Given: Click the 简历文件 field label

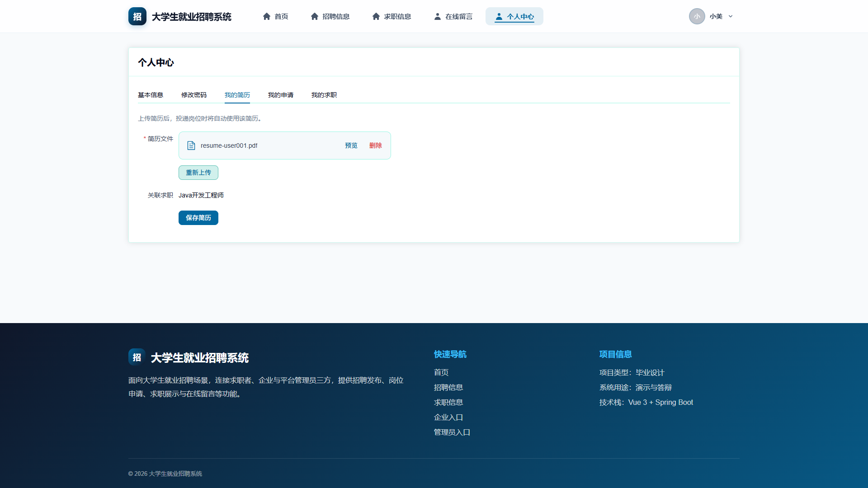Looking at the screenshot, I should click(160, 139).
